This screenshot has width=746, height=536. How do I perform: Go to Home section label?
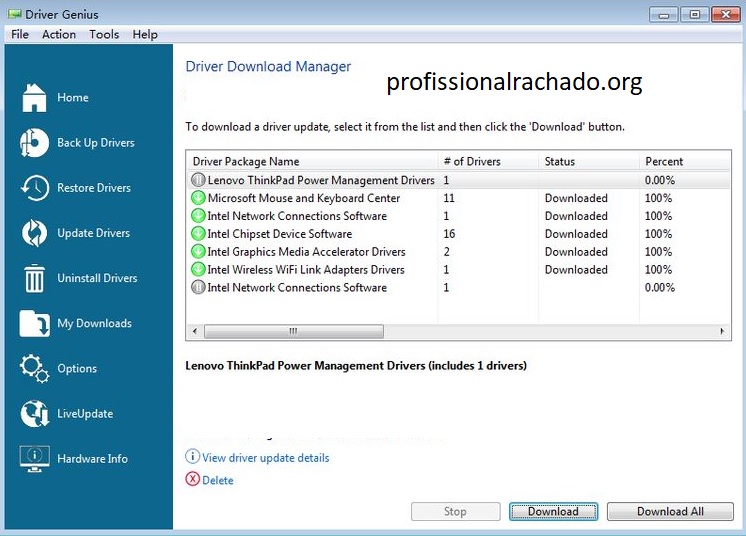[73, 97]
